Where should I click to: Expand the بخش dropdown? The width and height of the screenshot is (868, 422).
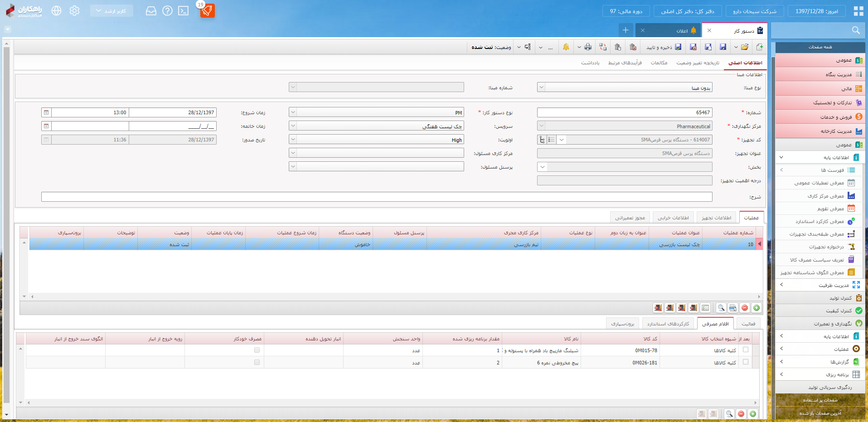click(x=543, y=167)
